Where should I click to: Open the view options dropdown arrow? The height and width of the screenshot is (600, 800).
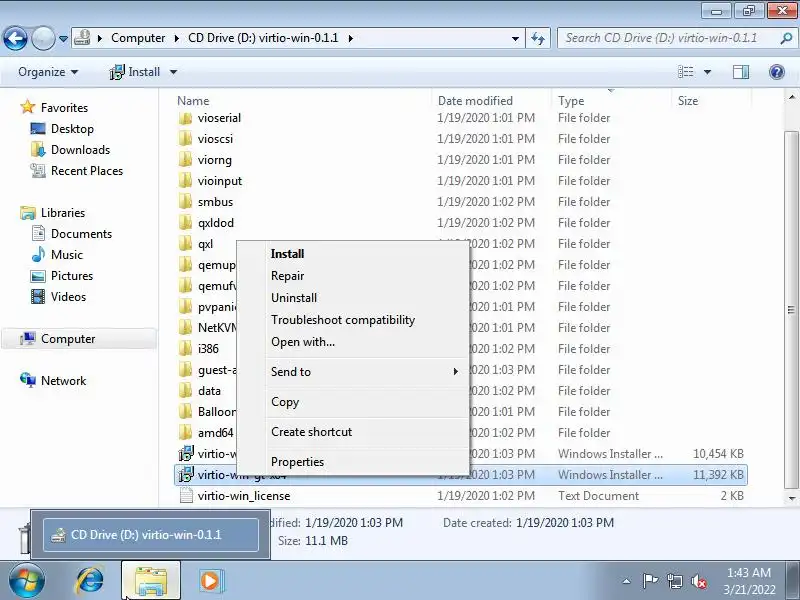point(707,72)
